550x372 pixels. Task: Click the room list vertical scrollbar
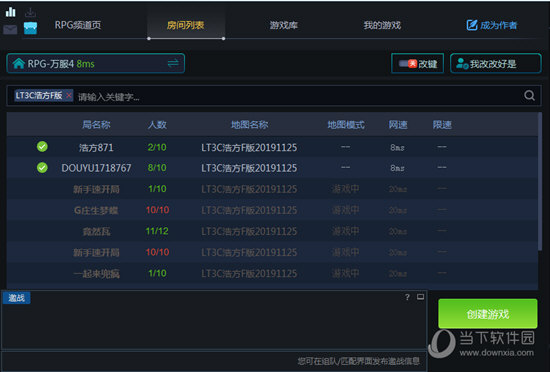pos(539,182)
